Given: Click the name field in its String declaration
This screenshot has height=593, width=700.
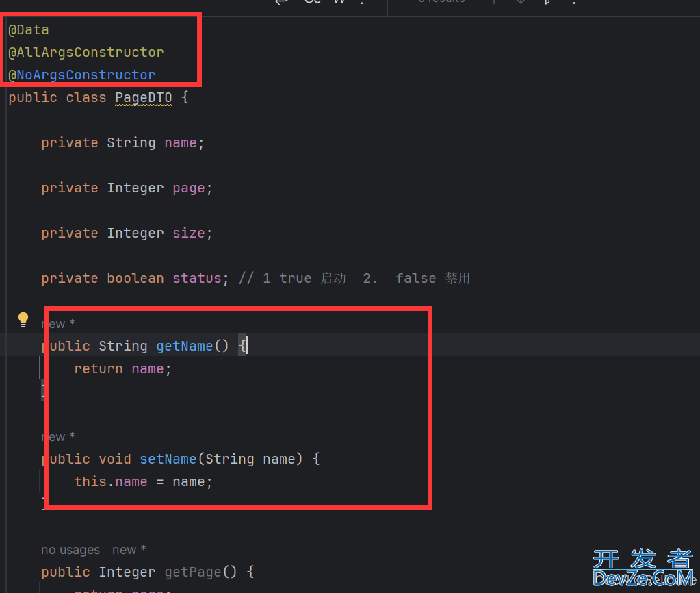Looking at the screenshot, I should [180, 143].
